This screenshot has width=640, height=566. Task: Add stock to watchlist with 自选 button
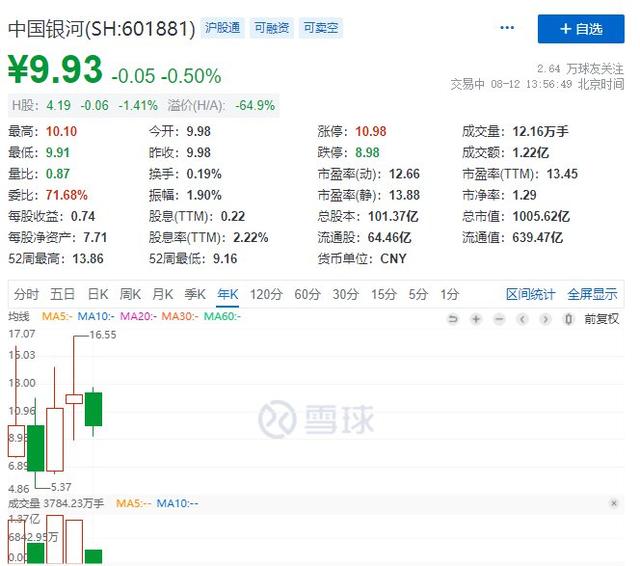581,29
